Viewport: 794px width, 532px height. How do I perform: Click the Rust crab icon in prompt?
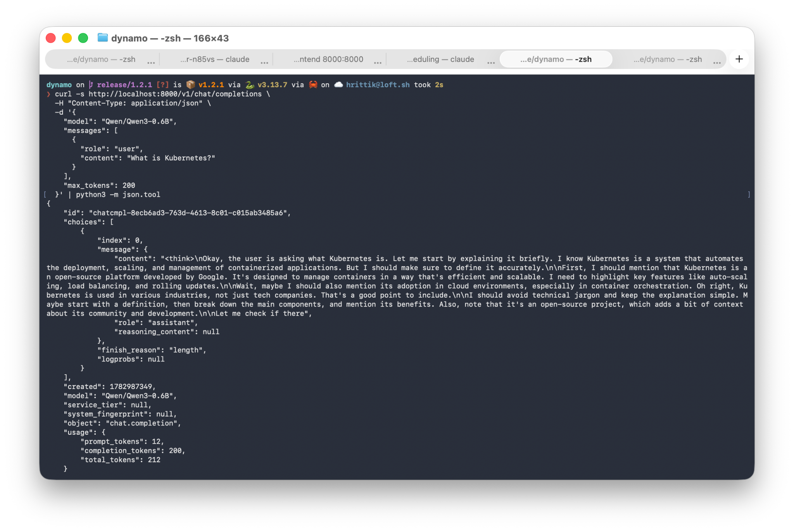tap(313, 84)
